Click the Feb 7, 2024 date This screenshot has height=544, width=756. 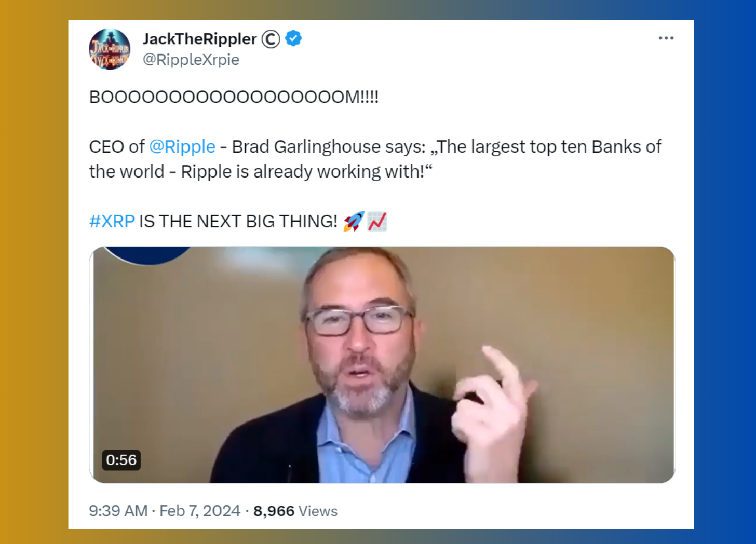coord(200,511)
